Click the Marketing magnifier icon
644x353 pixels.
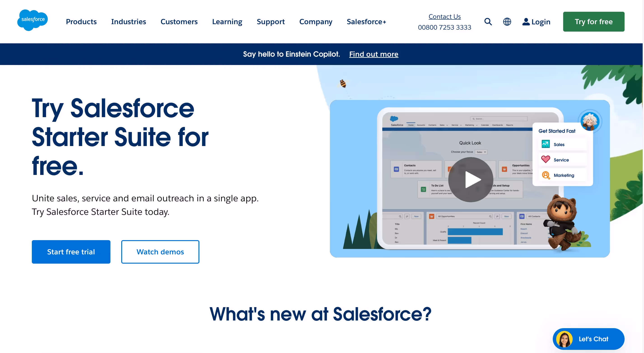click(546, 175)
